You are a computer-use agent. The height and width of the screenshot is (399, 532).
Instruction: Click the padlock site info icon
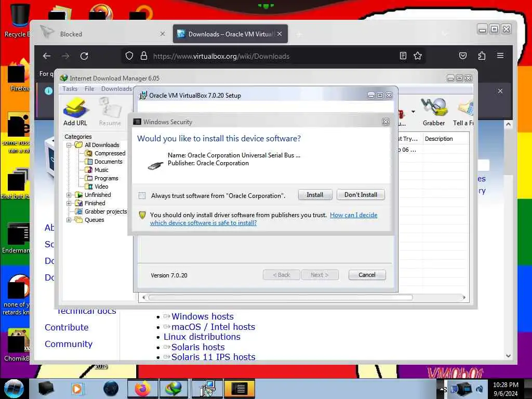144,56
